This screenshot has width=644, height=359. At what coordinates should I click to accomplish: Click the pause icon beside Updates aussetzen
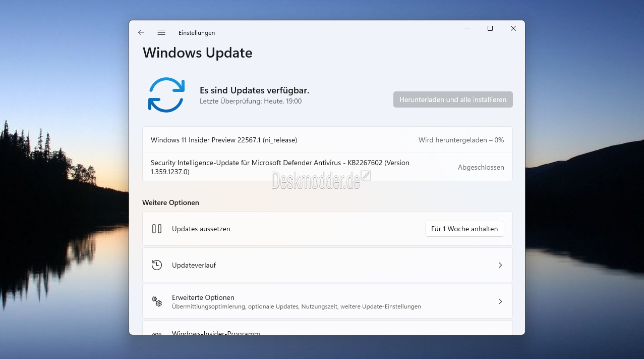157,229
